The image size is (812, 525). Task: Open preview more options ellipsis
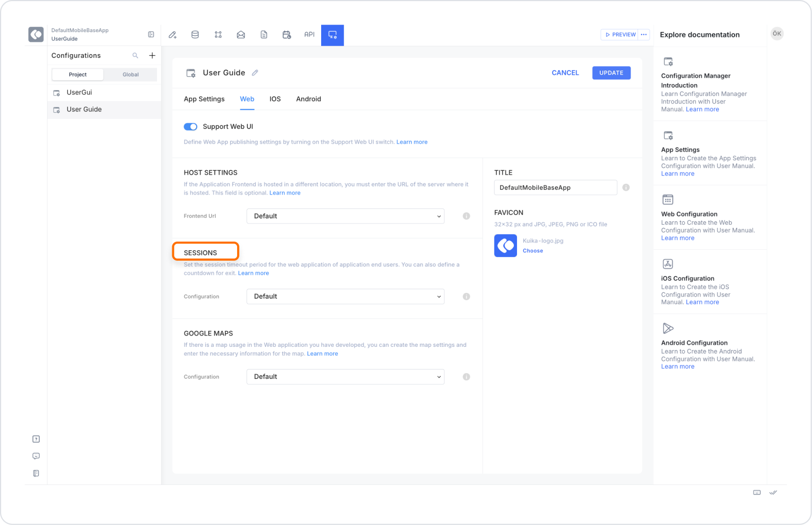point(644,35)
